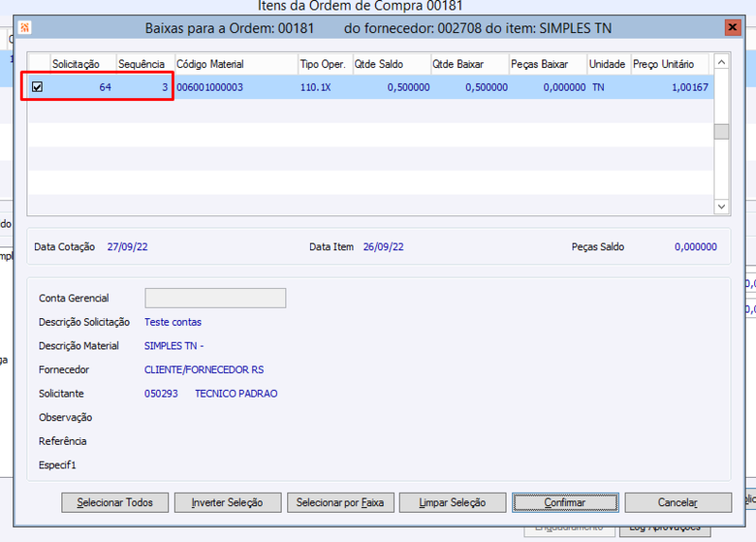Image resolution: width=756 pixels, height=542 pixels.
Task: Cancel the dialog with Cancelar
Action: pos(678,502)
